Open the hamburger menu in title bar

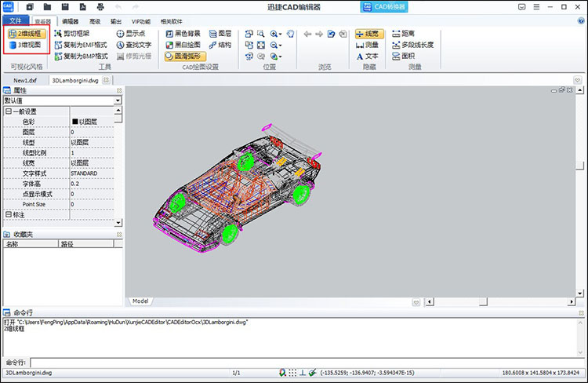pos(536,7)
